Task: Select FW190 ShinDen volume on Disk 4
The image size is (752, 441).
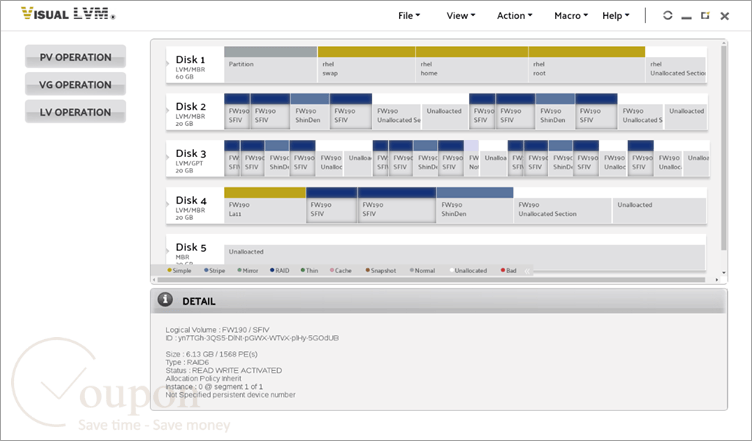Action: coord(475,205)
